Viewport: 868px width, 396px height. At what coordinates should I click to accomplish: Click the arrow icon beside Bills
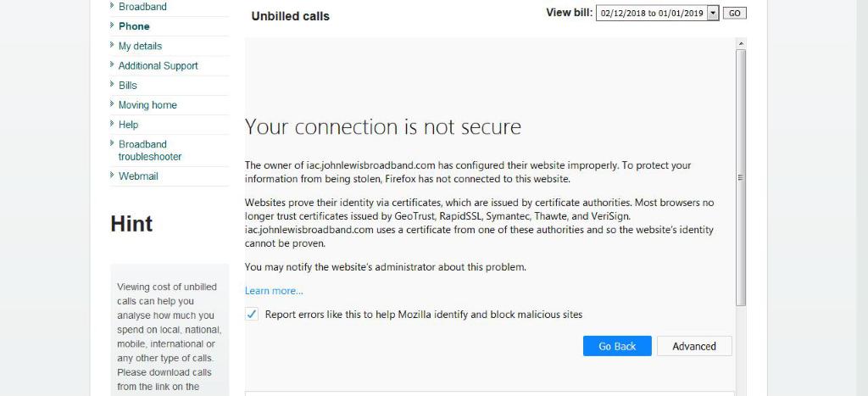tap(112, 84)
